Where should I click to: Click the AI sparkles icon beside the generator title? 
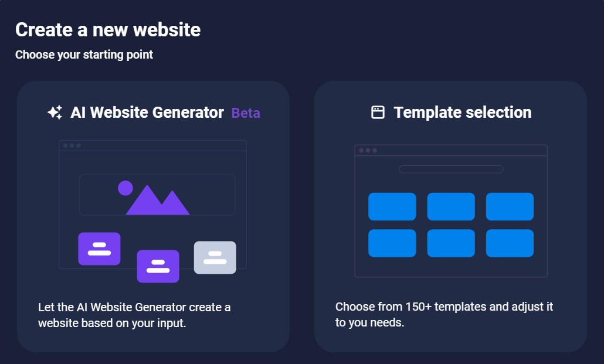coord(55,112)
